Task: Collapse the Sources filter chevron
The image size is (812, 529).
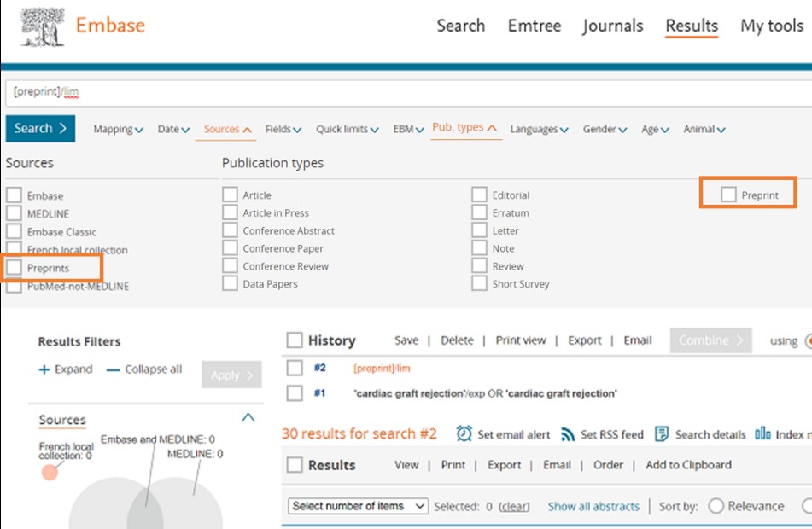Action: click(248, 418)
